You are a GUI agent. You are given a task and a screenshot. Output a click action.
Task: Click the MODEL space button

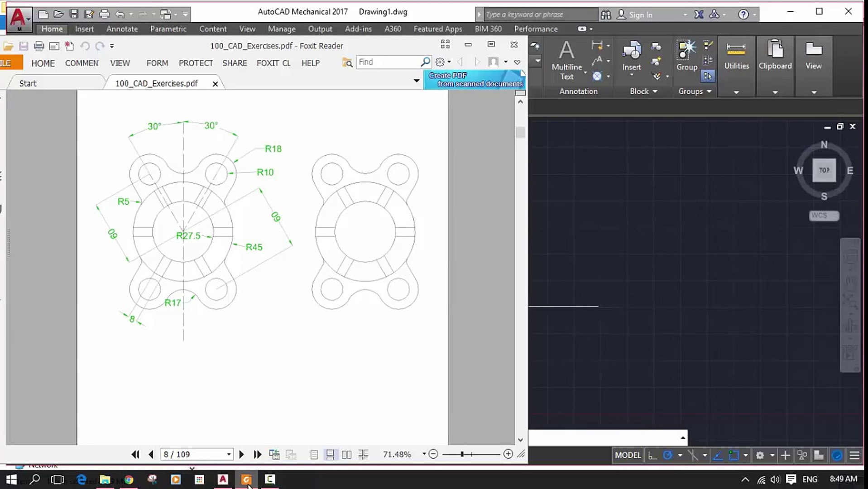628,455
